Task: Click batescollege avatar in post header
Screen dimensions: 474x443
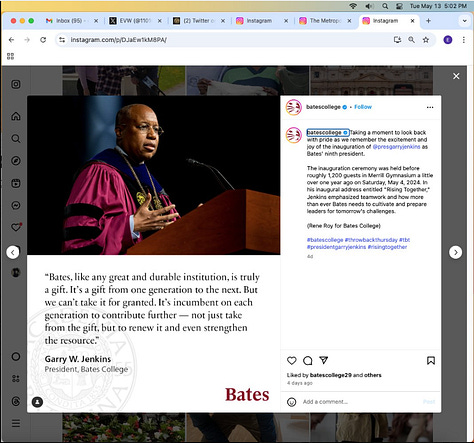Action: click(x=294, y=107)
